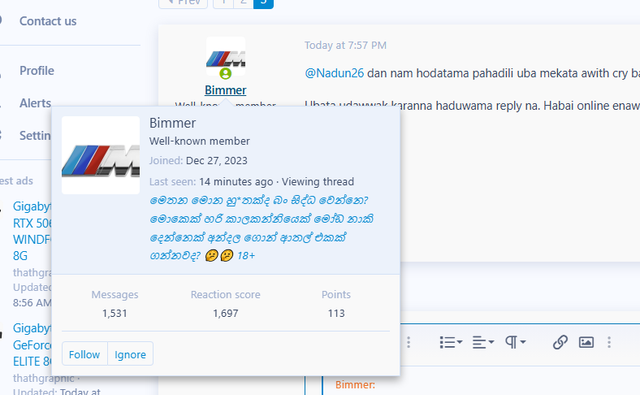Open the Points value 113
The height and width of the screenshot is (395, 640).
336,313
